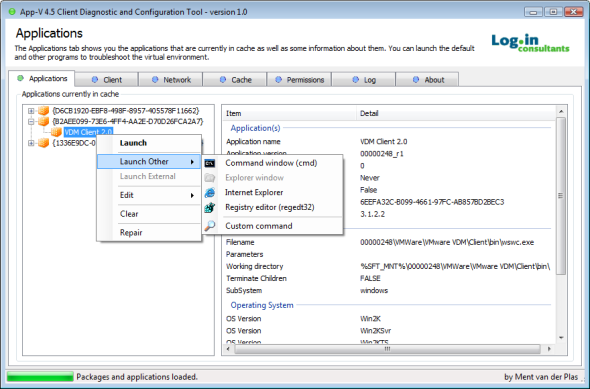Click the horizontal scrollbar right arrow

tap(549, 349)
